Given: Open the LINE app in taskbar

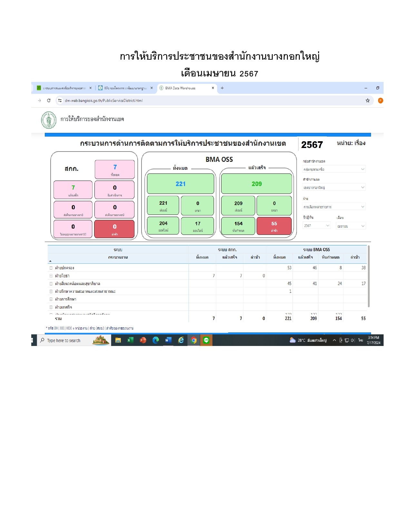Looking at the screenshot, I should [206, 340].
